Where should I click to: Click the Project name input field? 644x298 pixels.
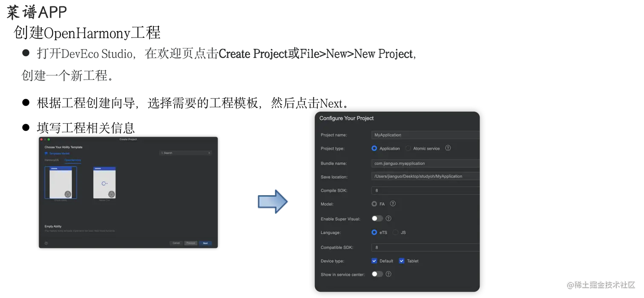tap(425, 135)
